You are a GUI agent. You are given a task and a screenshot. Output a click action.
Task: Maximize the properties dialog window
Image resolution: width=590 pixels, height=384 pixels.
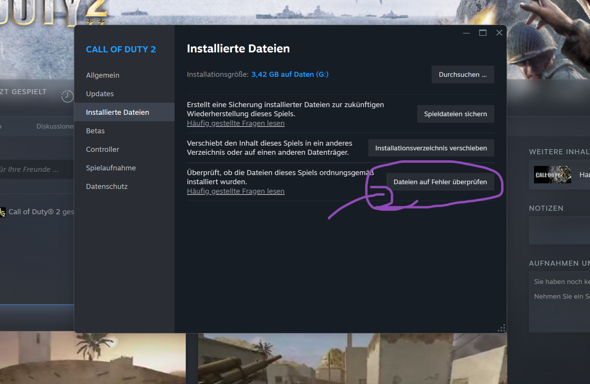[x=483, y=33]
